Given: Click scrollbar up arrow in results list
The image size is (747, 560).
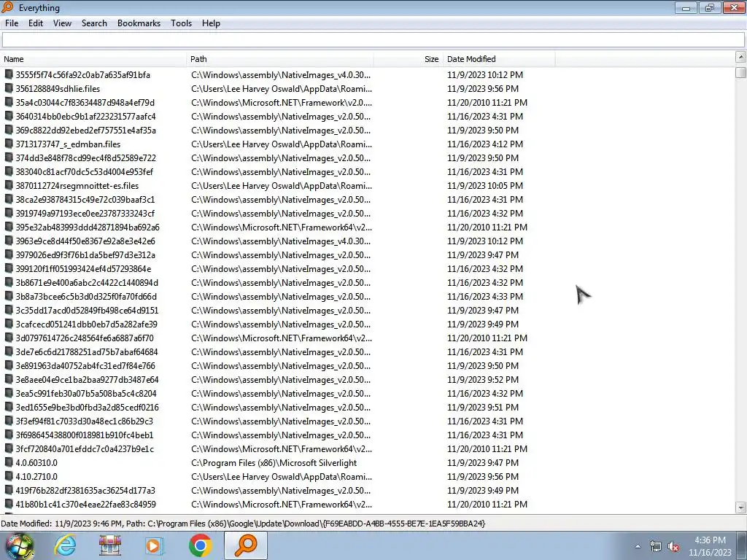Looking at the screenshot, I should coord(740,58).
